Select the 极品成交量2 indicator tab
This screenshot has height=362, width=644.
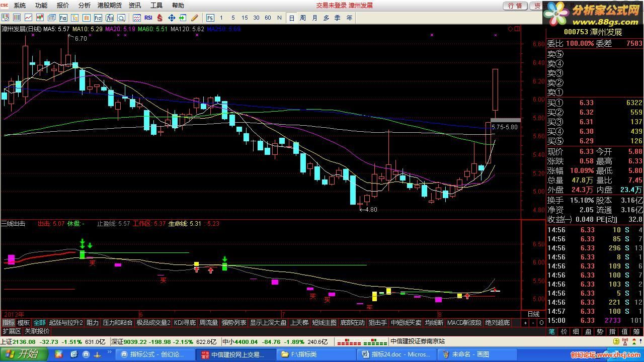coord(153,323)
